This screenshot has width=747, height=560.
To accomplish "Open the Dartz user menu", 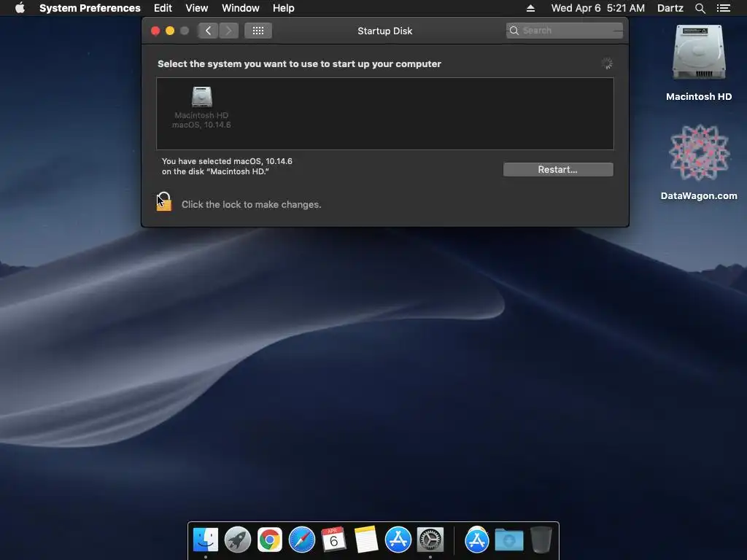I will 670,8.
